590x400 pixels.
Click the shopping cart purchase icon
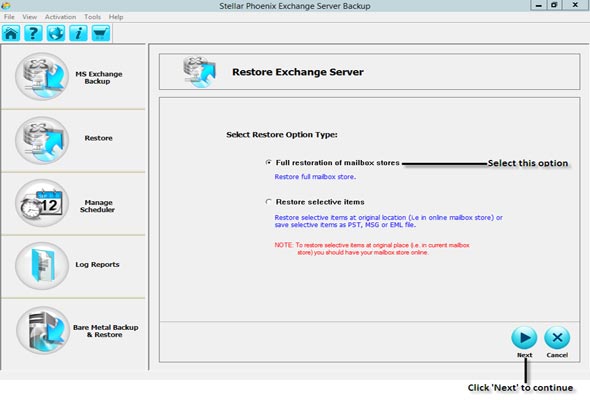click(101, 33)
